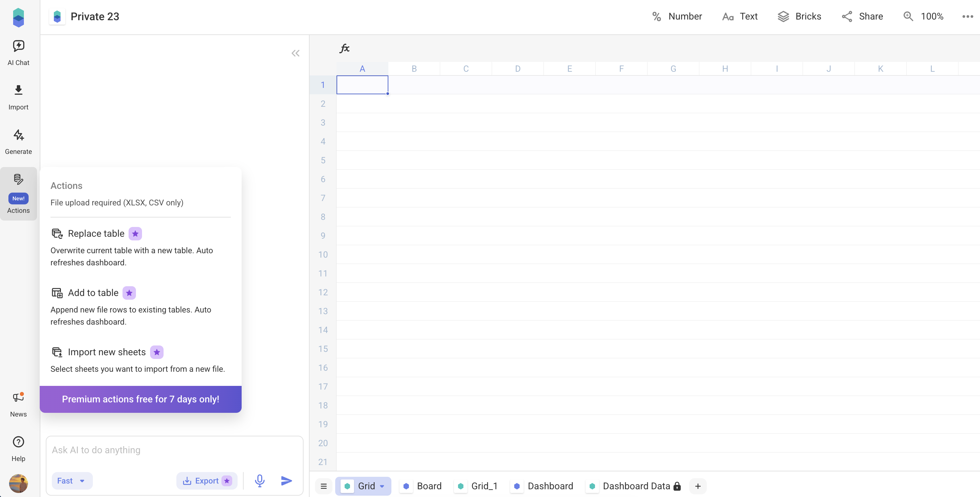This screenshot has height=497, width=980.
Task: Open the three-dot more options menu
Action: [x=968, y=16]
